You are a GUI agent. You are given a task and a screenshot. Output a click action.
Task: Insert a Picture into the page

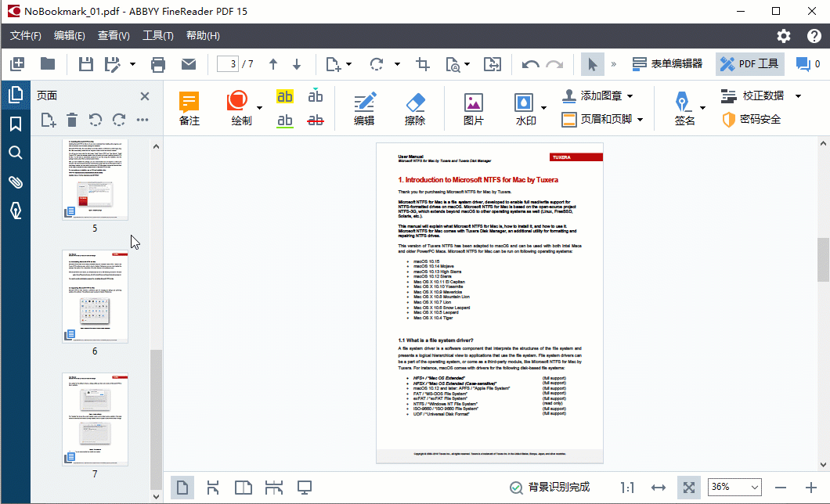click(473, 109)
